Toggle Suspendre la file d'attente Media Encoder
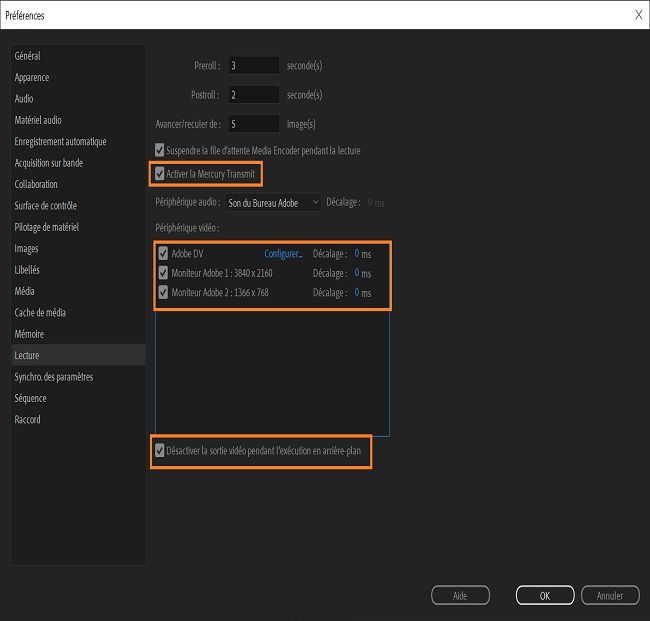Image resolution: width=650 pixels, height=621 pixels. (x=160, y=150)
